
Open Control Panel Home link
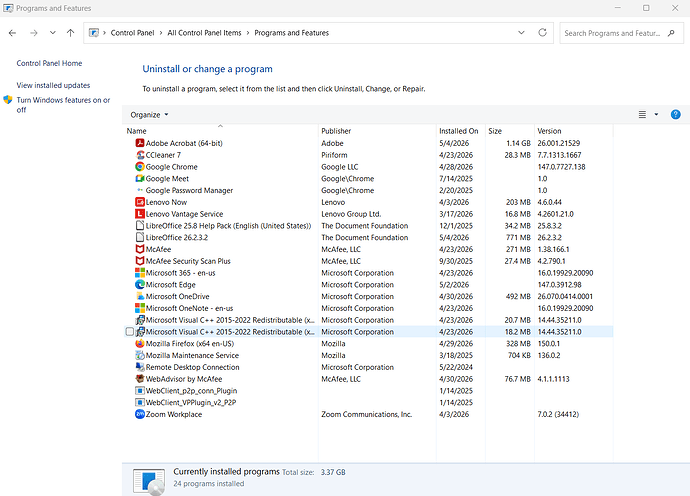pyautogui.click(x=49, y=63)
